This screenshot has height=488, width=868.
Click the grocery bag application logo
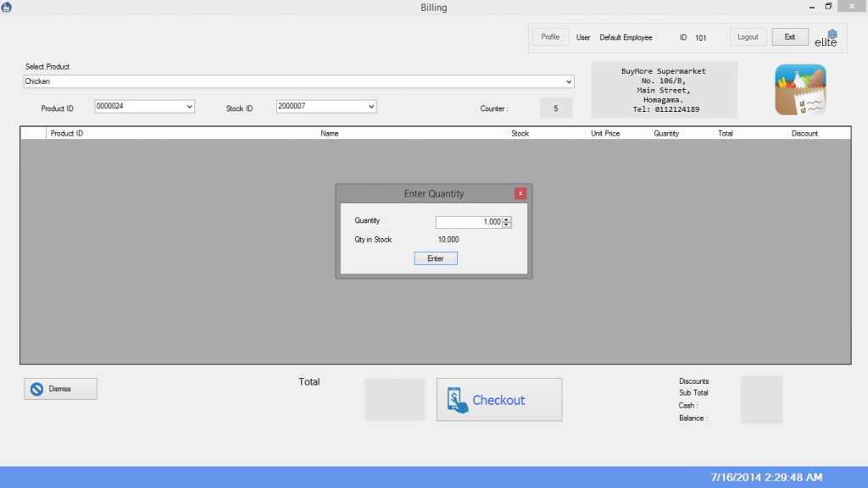pyautogui.click(x=800, y=91)
